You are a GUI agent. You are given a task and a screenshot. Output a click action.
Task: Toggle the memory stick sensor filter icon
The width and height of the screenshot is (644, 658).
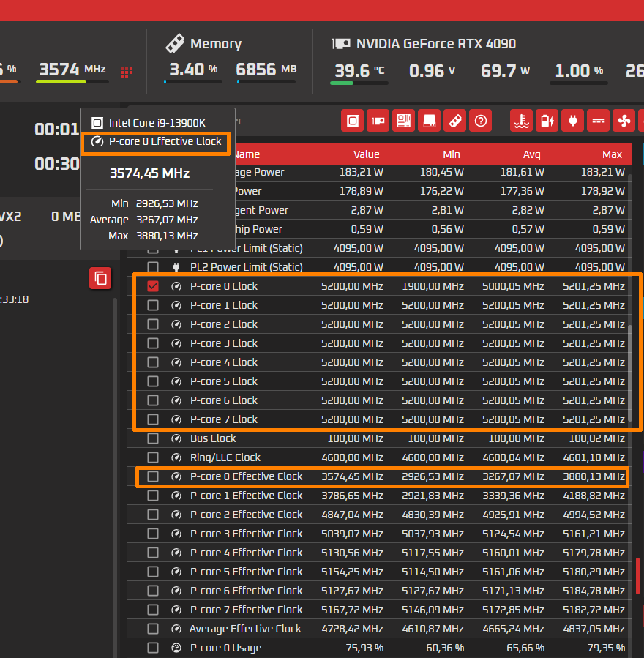click(x=454, y=121)
